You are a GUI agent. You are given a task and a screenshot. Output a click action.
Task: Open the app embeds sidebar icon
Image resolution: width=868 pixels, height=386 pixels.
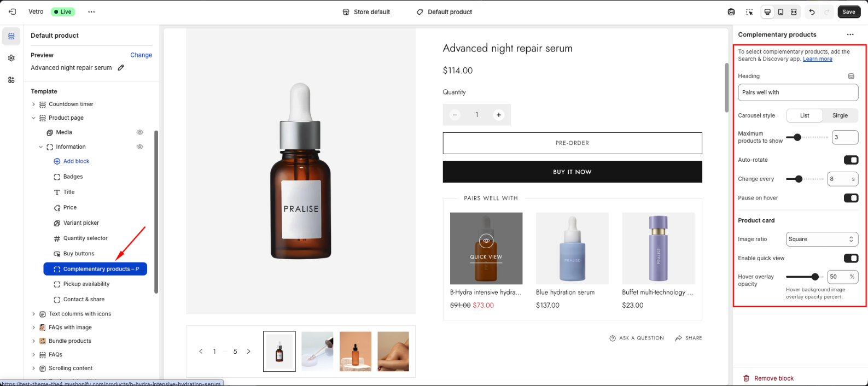point(11,80)
